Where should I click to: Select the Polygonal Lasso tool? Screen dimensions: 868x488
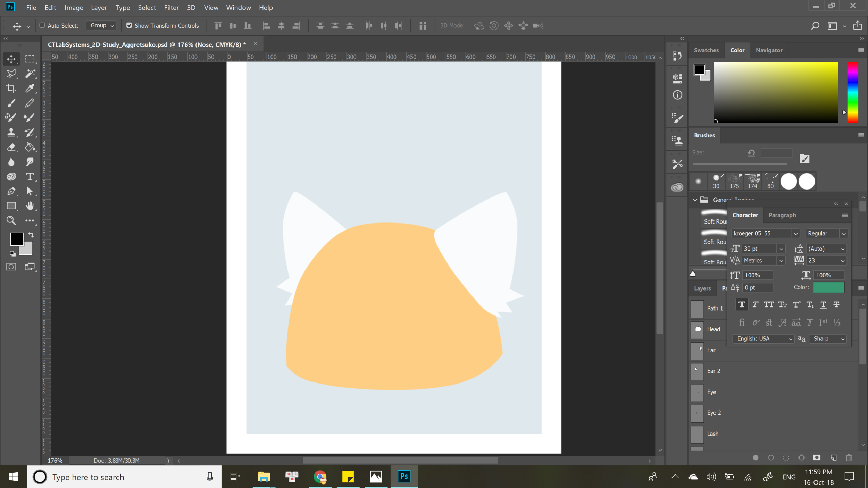[x=11, y=74]
